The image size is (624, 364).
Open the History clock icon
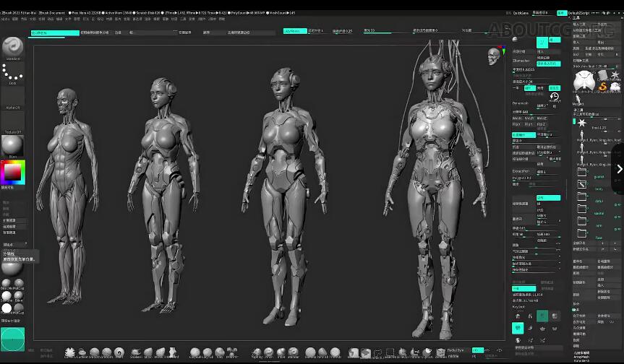pos(554,96)
